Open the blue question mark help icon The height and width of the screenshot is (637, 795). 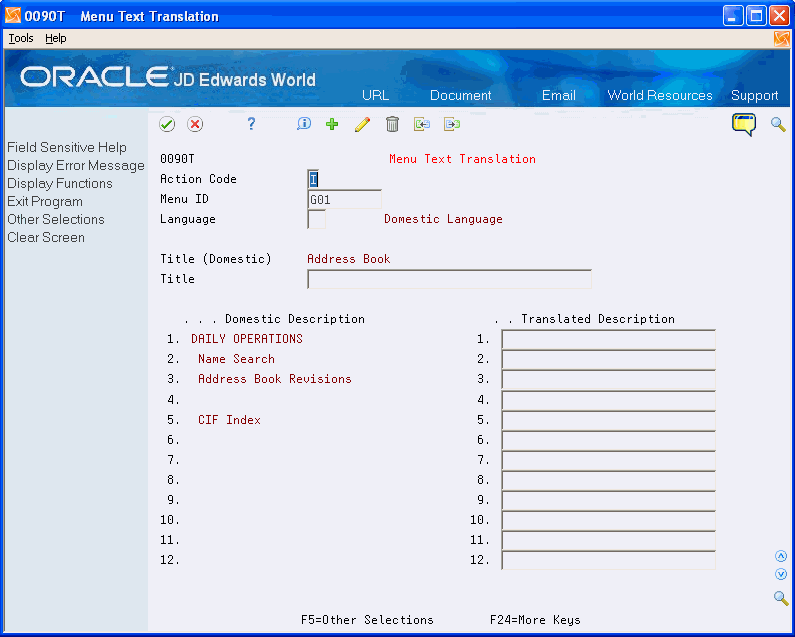coord(251,124)
